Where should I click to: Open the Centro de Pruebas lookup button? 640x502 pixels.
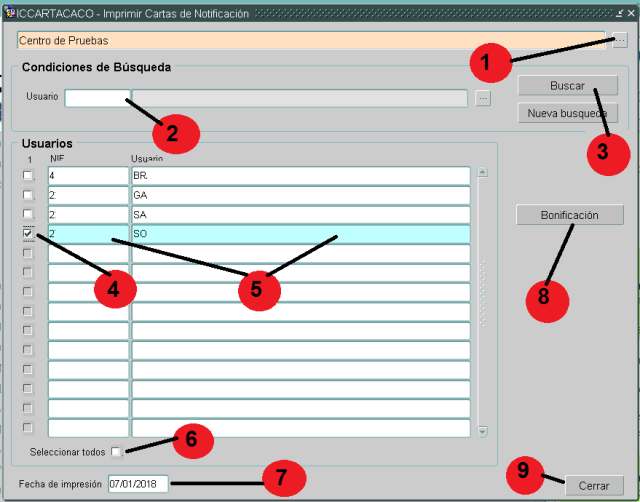click(x=620, y=40)
